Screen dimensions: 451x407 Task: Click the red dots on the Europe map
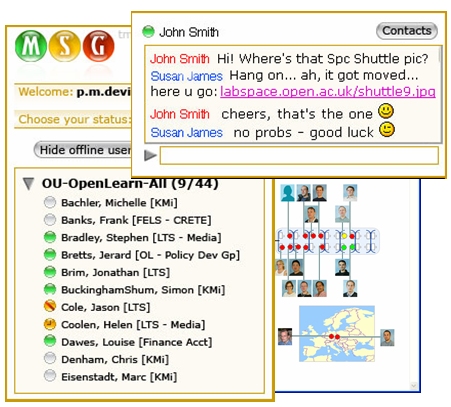(334, 337)
